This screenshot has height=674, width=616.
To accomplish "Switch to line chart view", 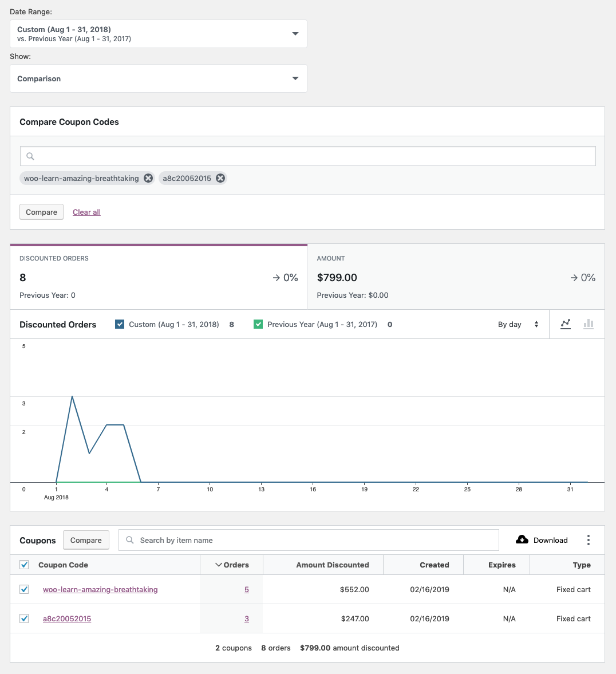I will (x=566, y=324).
